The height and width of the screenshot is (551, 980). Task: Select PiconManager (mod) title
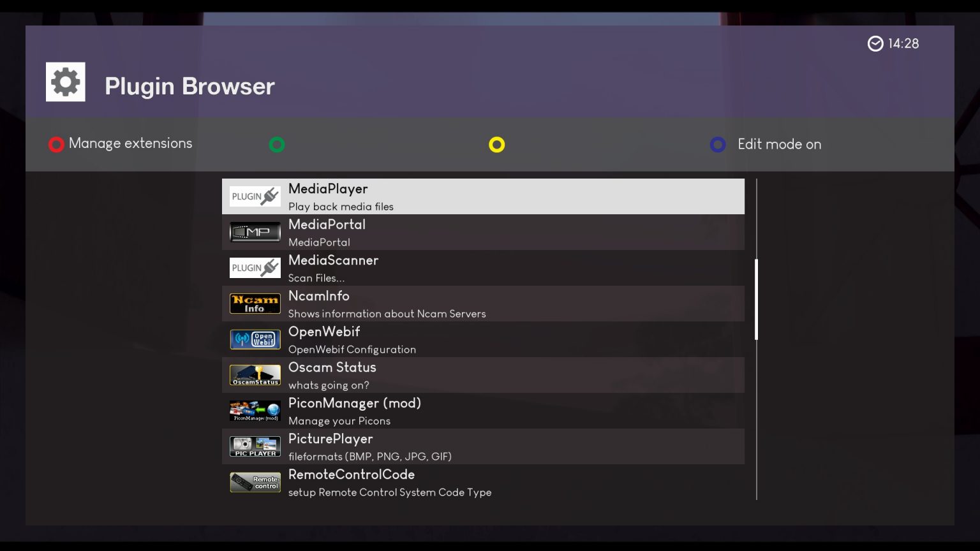355,403
